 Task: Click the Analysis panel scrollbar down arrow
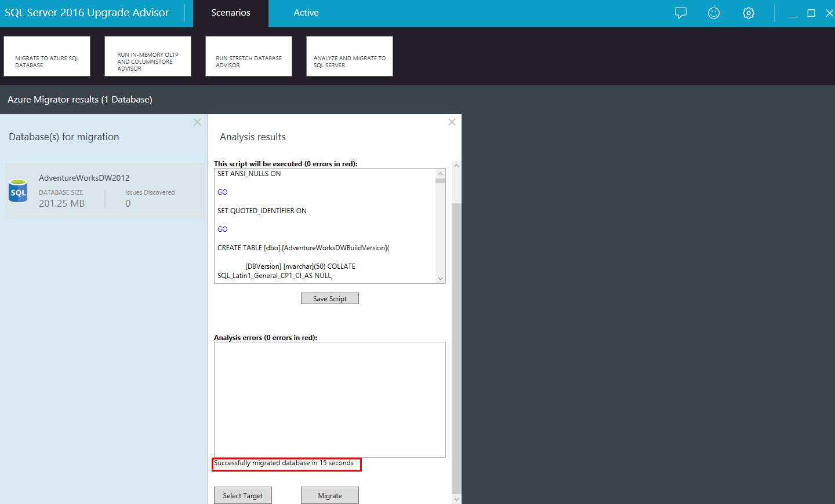point(457,499)
